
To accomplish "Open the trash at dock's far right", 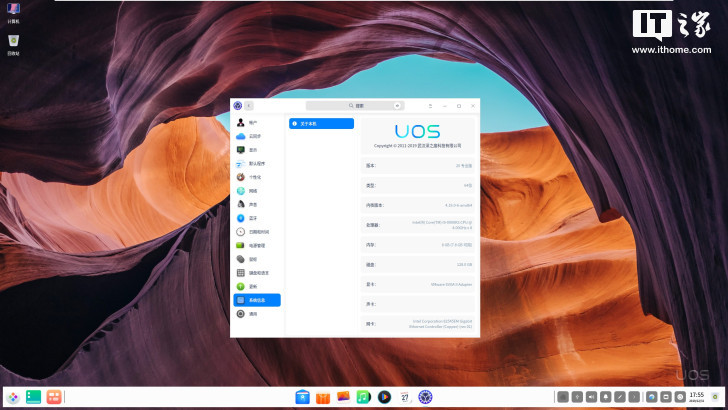I will tap(715, 397).
